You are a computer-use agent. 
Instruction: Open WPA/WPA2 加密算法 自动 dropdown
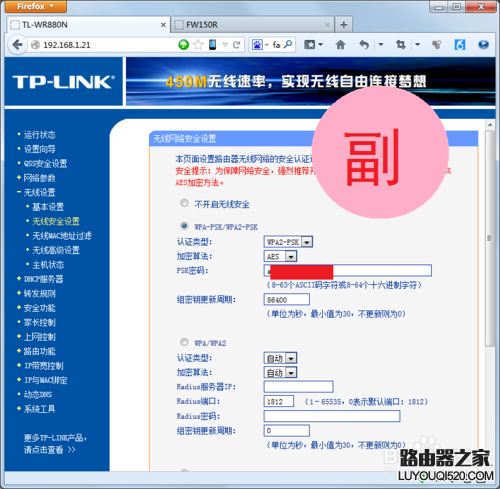280,372
